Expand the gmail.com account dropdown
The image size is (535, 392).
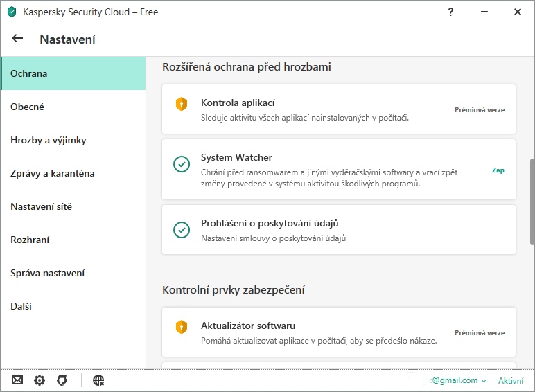tap(458, 380)
